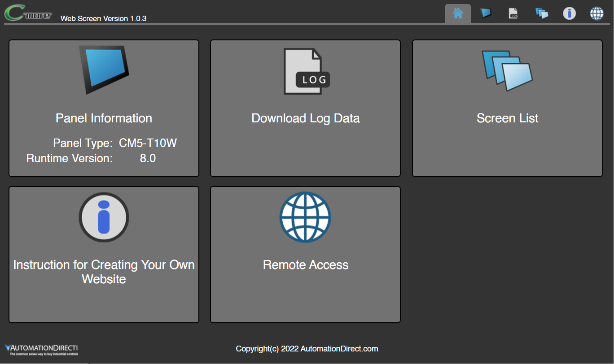Select the globe Remote Access icon in top navigation
614x364 pixels.
(x=597, y=13)
